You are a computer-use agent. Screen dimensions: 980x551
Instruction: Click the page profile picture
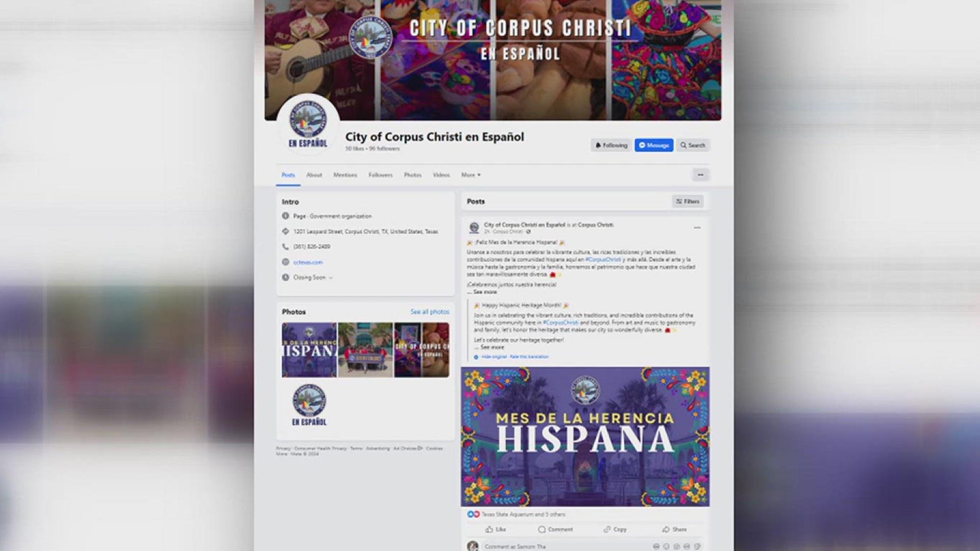[x=308, y=125]
